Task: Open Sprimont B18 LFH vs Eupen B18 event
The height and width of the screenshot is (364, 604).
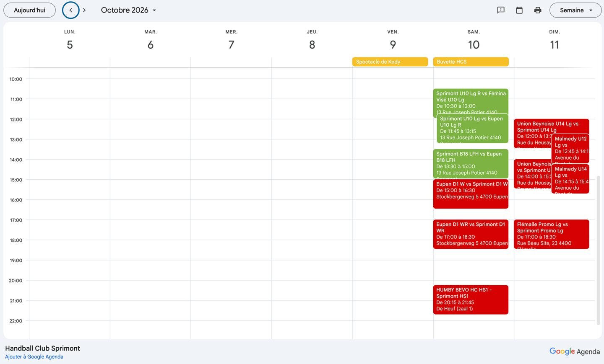Action: 471,164
